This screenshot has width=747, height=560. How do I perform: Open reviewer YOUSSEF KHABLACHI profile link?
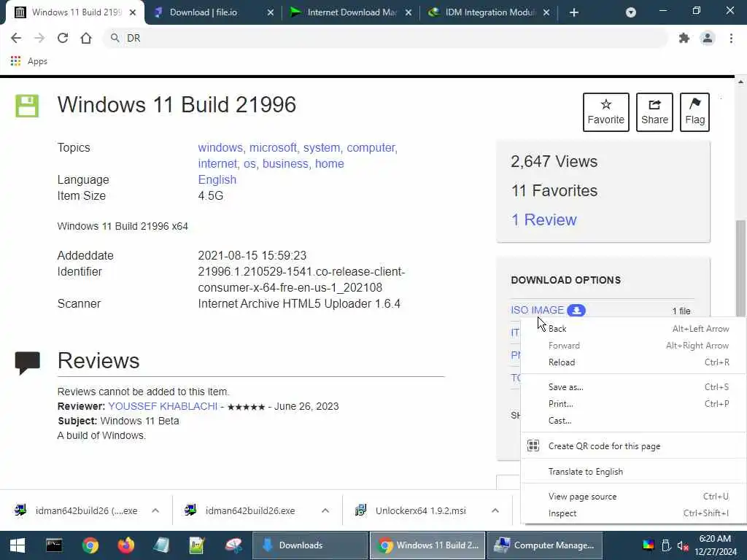click(x=163, y=406)
